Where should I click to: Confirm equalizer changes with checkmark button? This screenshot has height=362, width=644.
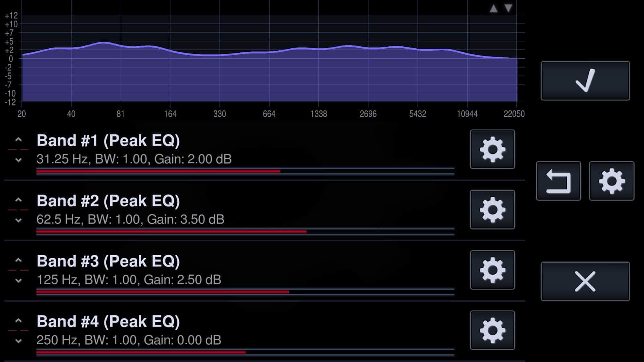point(585,80)
